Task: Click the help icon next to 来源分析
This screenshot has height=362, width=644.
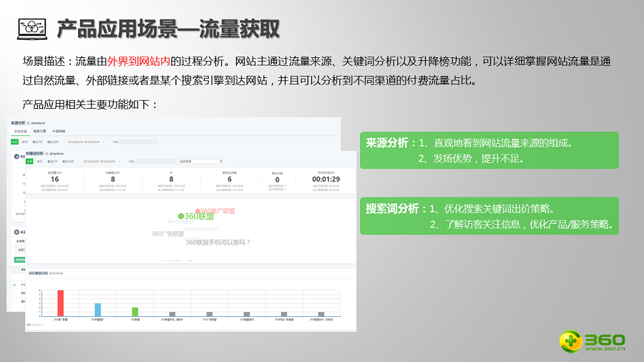Action: click(x=28, y=123)
